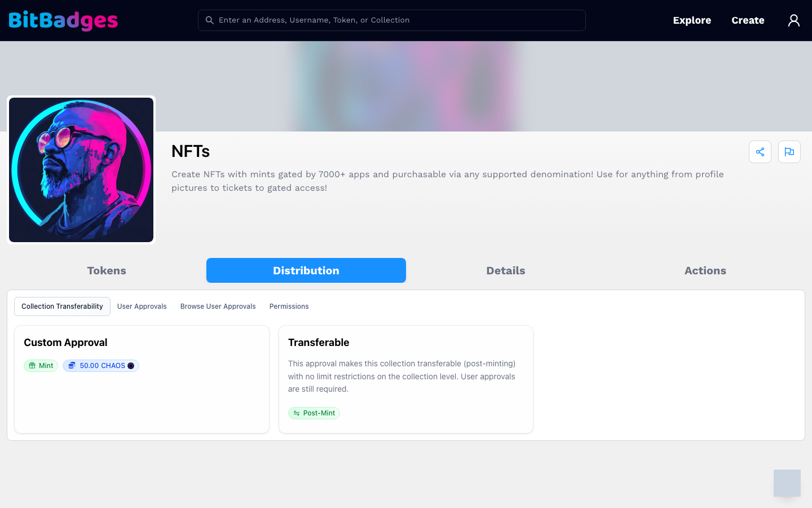Screen dimensions: 812x508
Task: Open the user account icon
Action: click(x=794, y=20)
